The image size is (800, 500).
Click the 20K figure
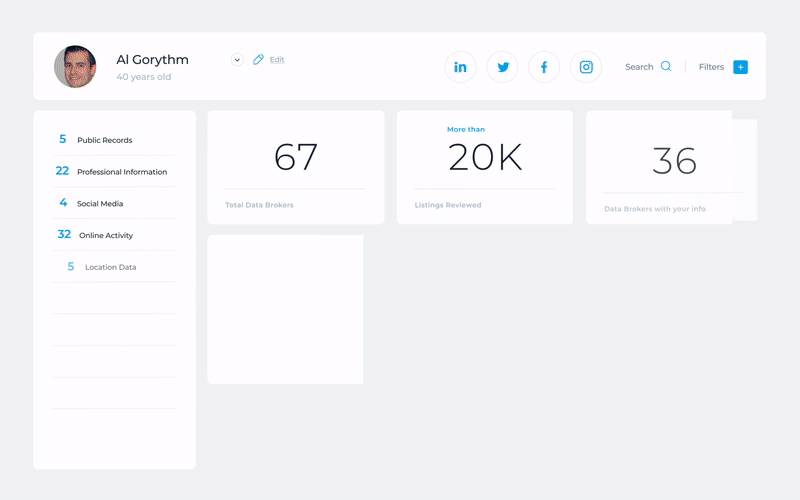[x=485, y=157]
